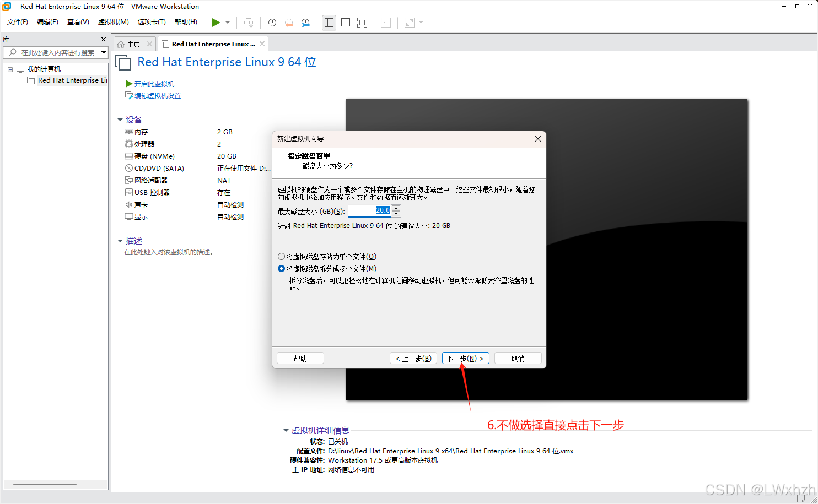The height and width of the screenshot is (504, 818).
Task: Close the library (库) panel
Action: [x=104, y=40]
